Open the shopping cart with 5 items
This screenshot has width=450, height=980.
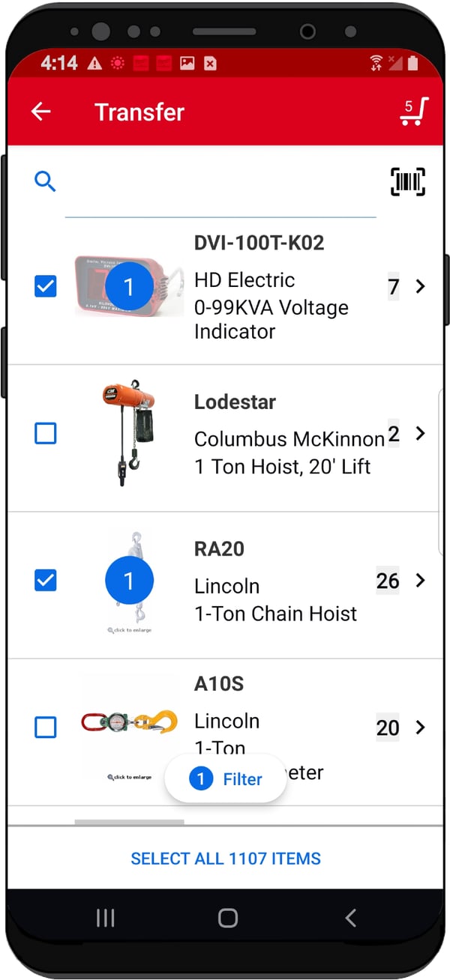pos(412,111)
